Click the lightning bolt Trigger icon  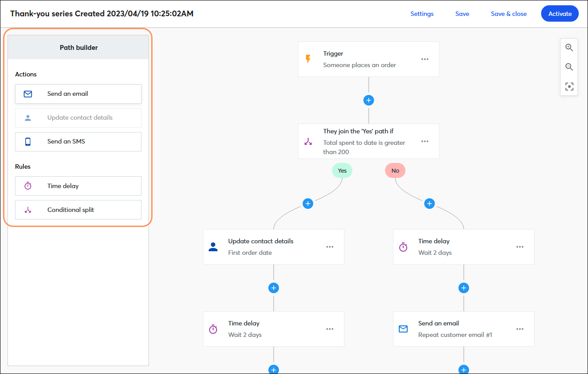tap(308, 59)
